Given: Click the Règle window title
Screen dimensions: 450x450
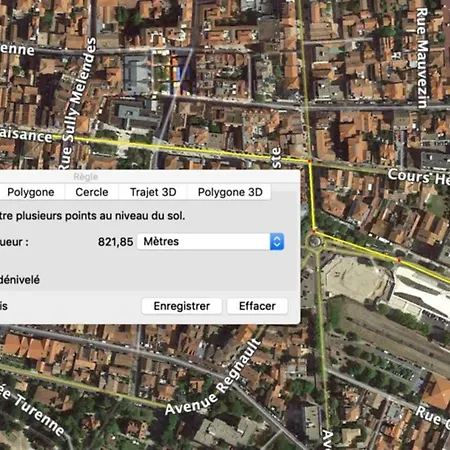Looking at the screenshot, I should (86, 177).
